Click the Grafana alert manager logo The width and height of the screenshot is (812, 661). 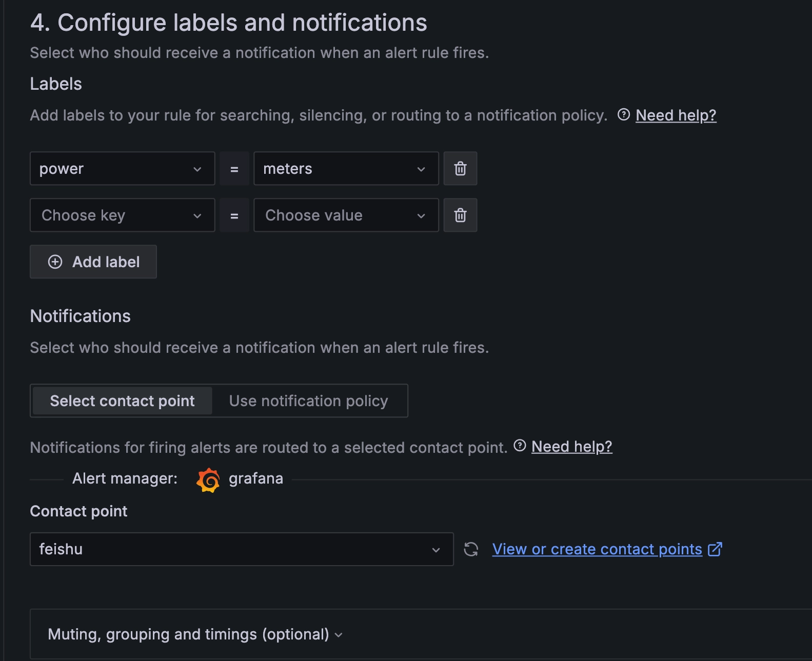point(208,480)
